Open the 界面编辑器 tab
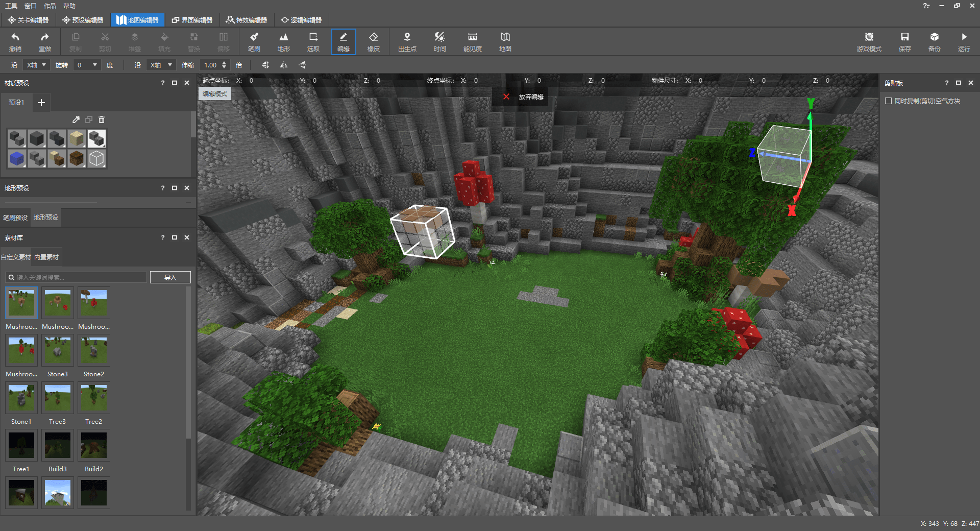980x531 pixels. 192,20
